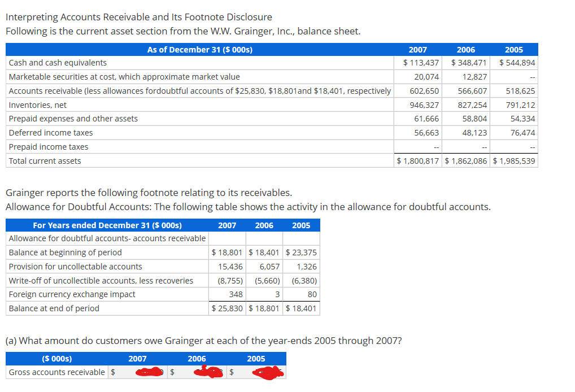Screen dimensions: 575x392
Task: Click the $25,830 Balance at end value
Action: (228, 308)
